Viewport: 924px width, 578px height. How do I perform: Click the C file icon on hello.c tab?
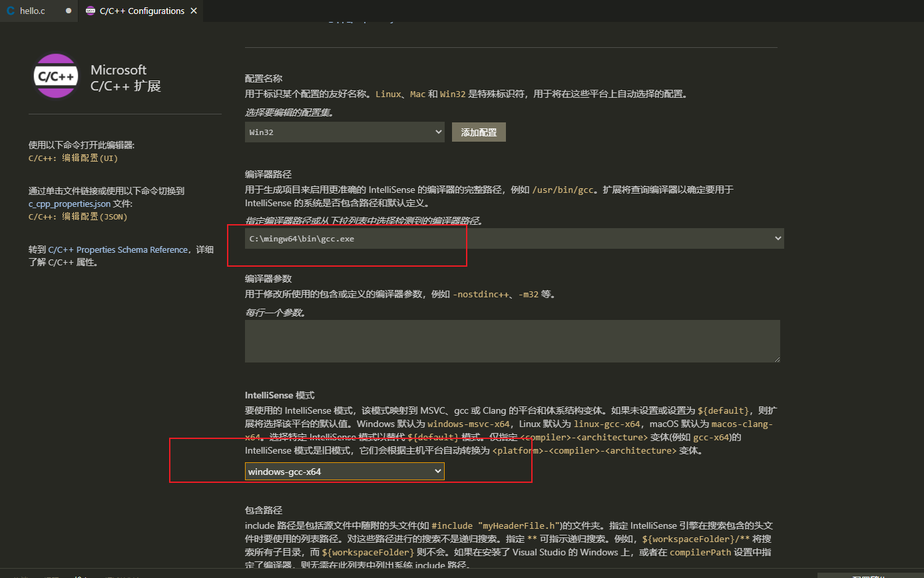coord(11,11)
